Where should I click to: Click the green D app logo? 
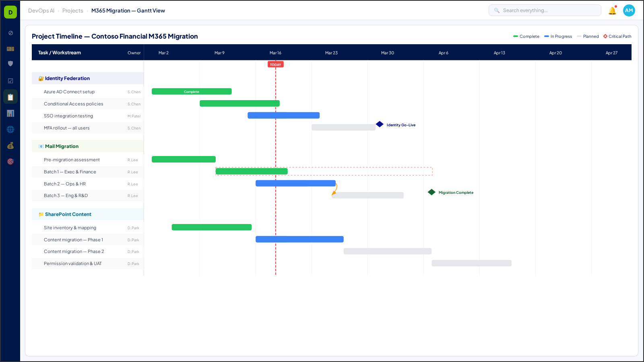(x=10, y=12)
